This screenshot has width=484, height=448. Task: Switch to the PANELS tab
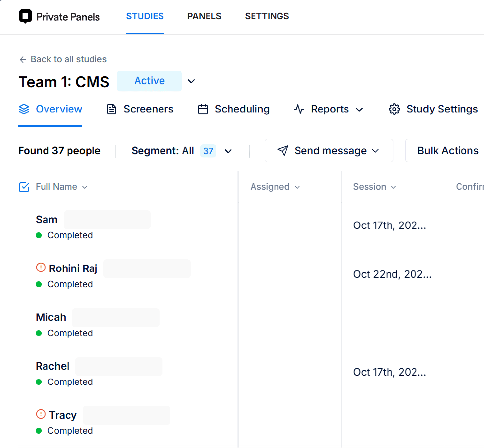(x=204, y=16)
